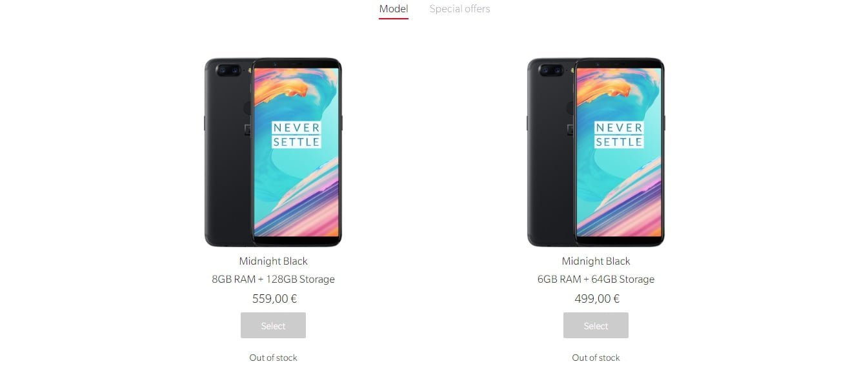Click the 8GB + 128GB phone image
Image resolution: width=868 pixels, height=375 pixels.
click(273, 152)
